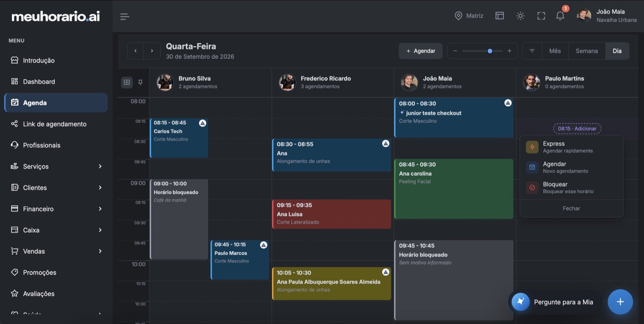
Task: Open the agenda filter icon
Action: (x=532, y=51)
